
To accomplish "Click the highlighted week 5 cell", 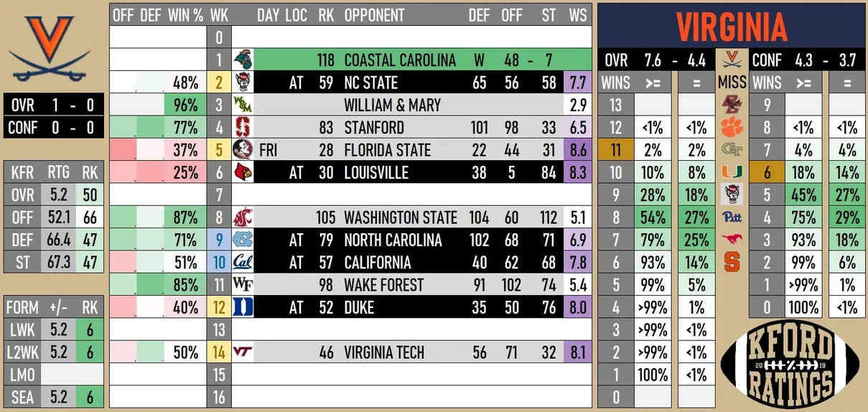I will click(x=219, y=150).
